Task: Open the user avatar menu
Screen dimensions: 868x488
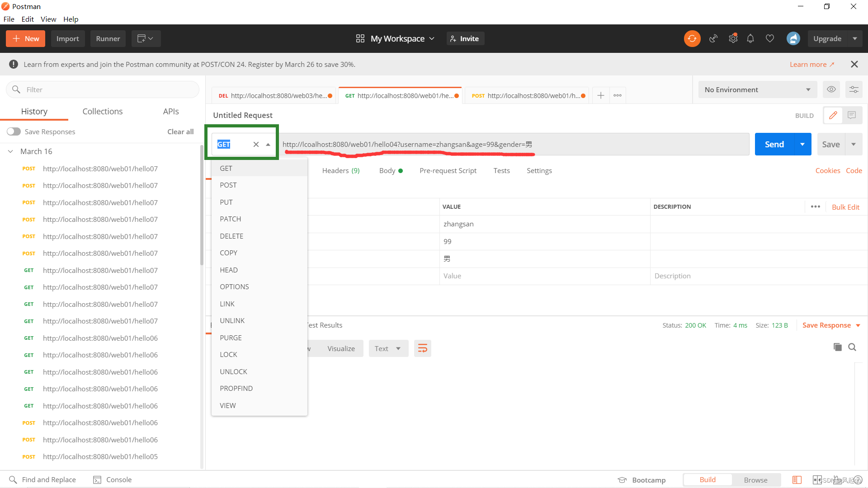Action: click(x=793, y=39)
